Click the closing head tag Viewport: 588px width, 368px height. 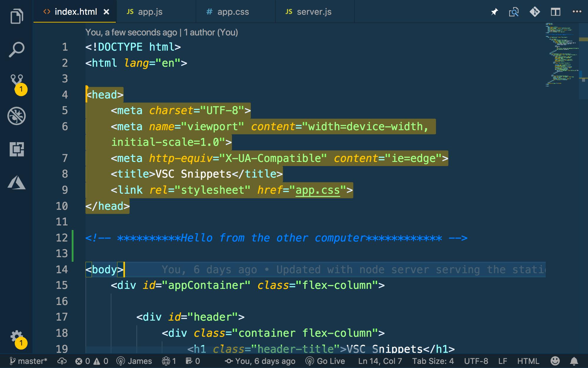pyautogui.click(x=107, y=206)
